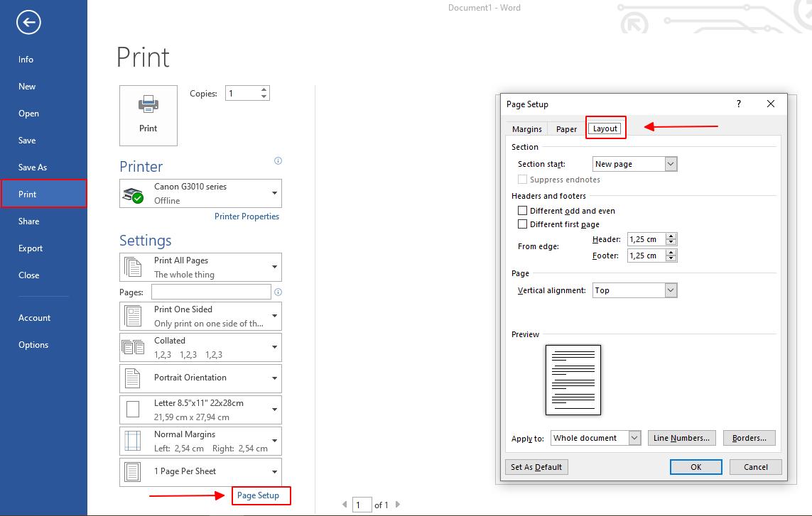Go to previous page arrow in preview
812x516 pixels.
tap(345, 505)
